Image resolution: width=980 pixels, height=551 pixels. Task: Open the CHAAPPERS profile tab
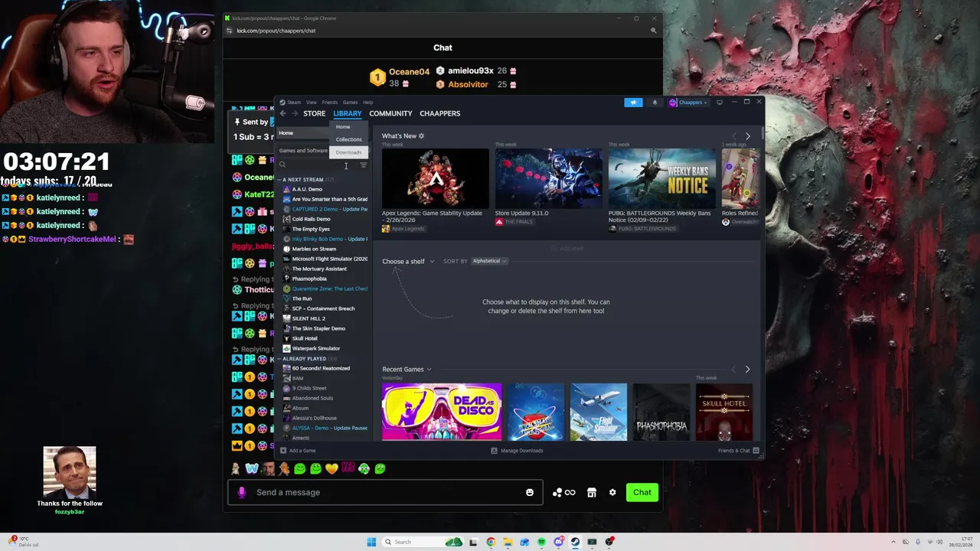tap(439, 113)
